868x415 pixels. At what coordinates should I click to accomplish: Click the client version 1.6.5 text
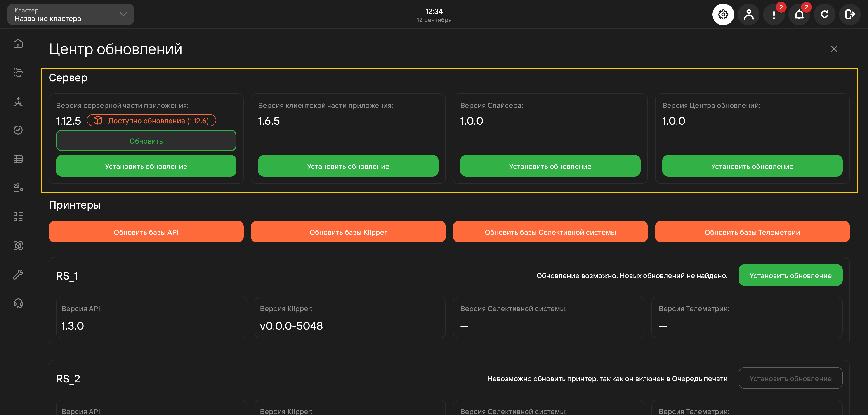[x=269, y=121]
